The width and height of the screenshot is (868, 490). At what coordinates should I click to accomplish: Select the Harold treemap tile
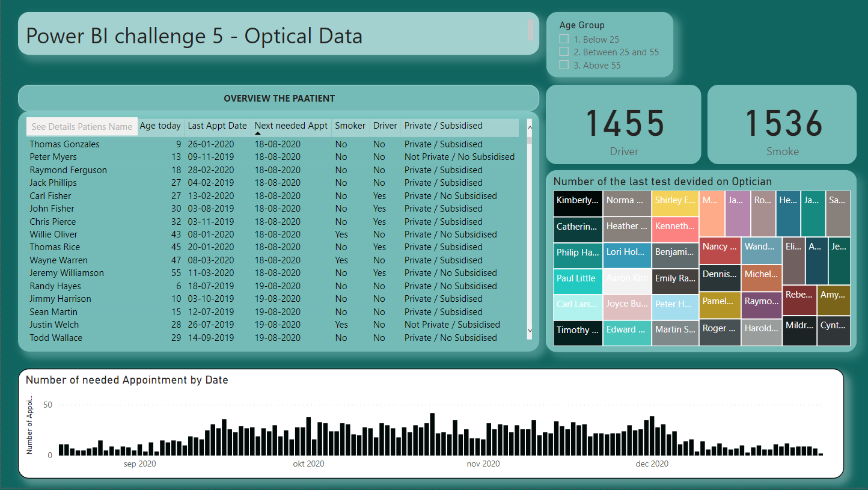tap(762, 332)
